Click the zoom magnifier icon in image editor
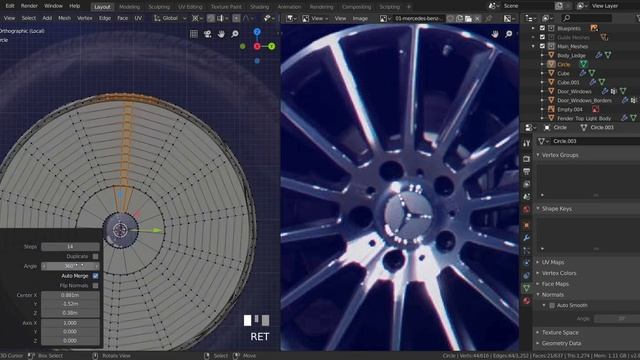The height and width of the screenshot is (360, 640). [x=509, y=34]
